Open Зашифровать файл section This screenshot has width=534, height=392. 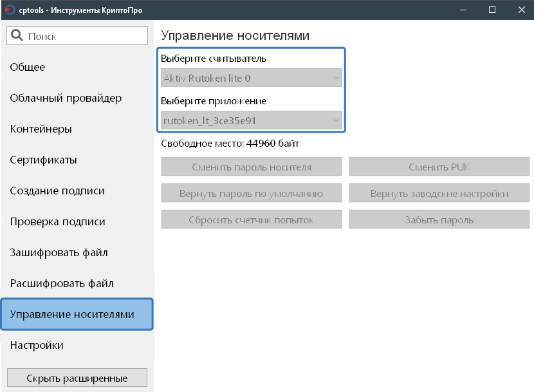pyautogui.click(x=59, y=252)
